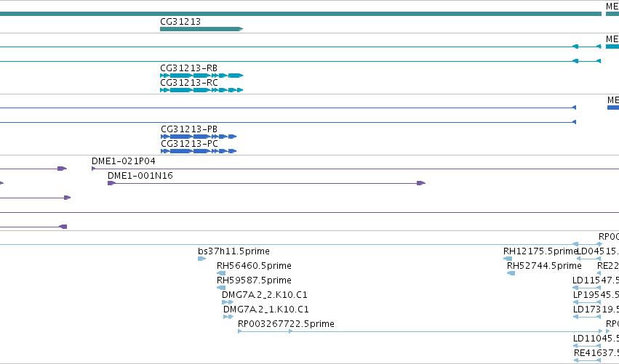Screen dimensions: 619x364
Task: Click the RH56460.5prime label
Action: click(x=255, y=266)
